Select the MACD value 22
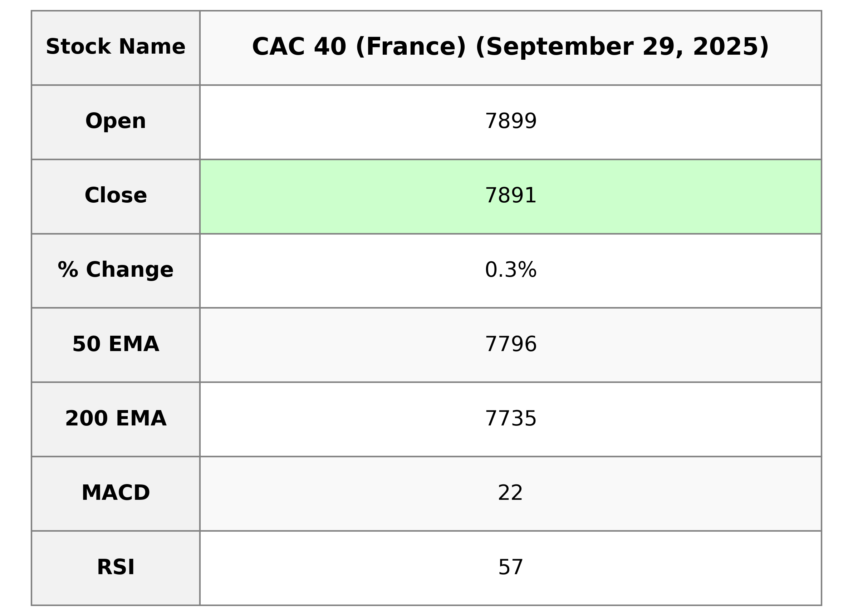This screenshot has height=616, width=853. point(510,493)
